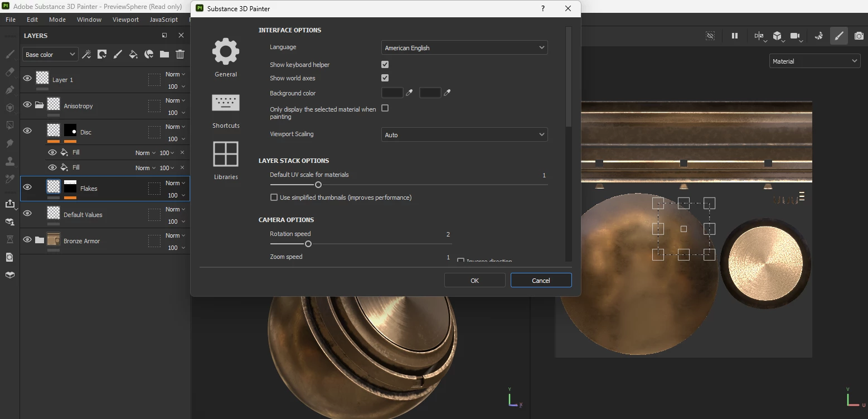Select the General settings tab
The width and height of the screenshot is (868, 419).
tap(226, 57)
